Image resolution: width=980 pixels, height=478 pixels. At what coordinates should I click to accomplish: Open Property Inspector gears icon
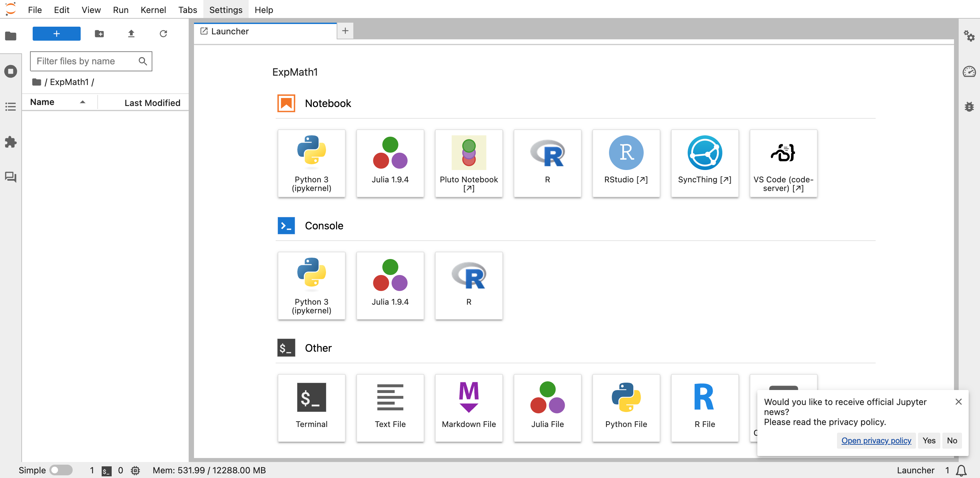coord(969,36)
